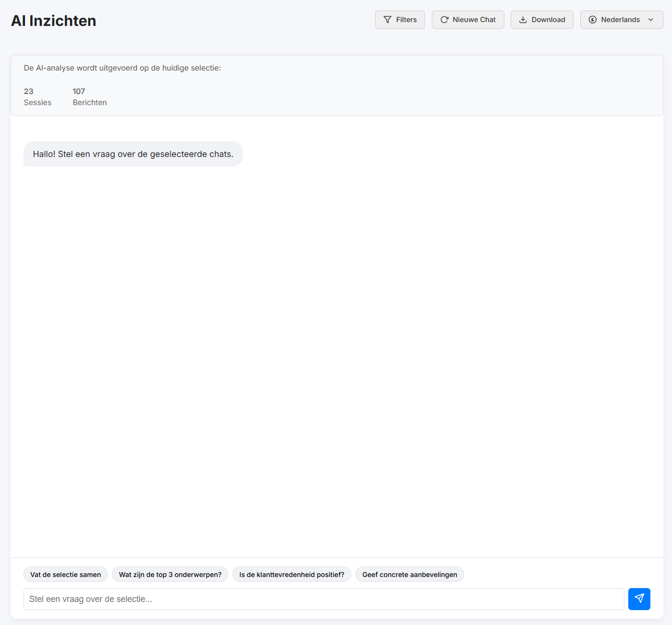Click the funnel icon on the Filters button
Viewport: 672px width, 625px height.
click(387, 20)
